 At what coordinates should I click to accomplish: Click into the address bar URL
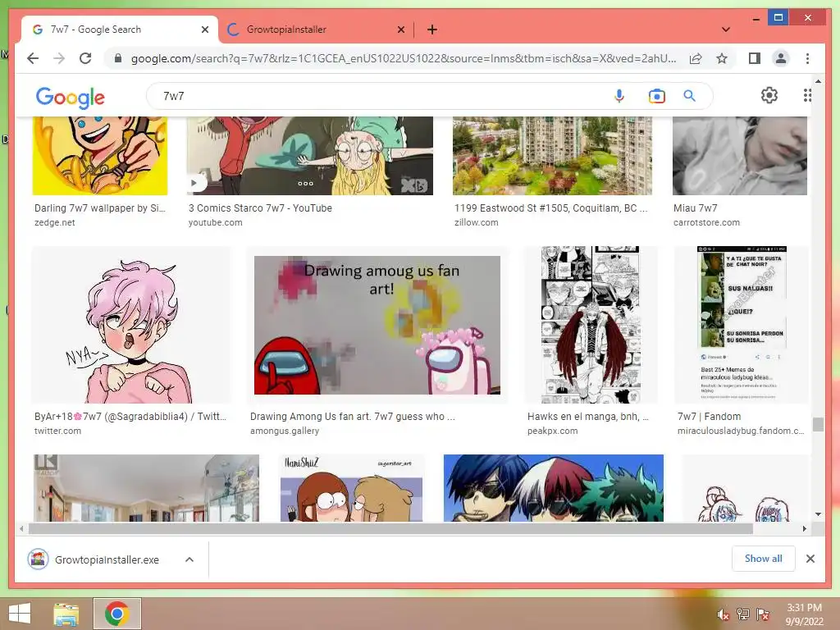point(403,58)
